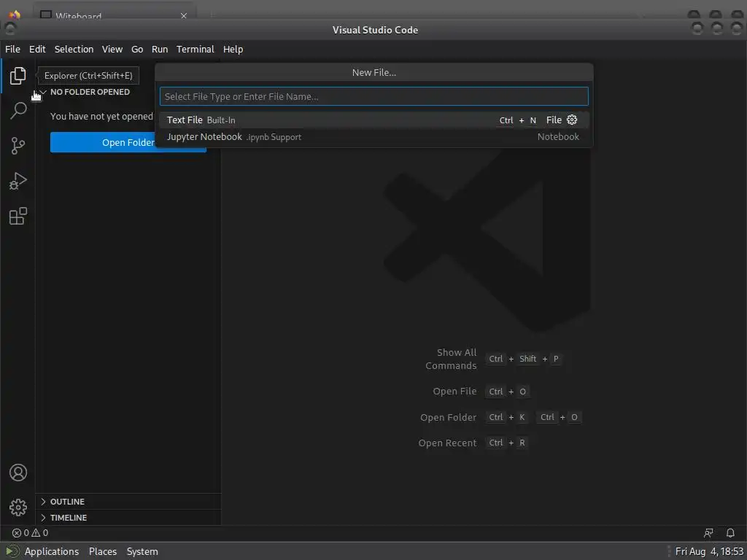Open notifications bell in status bar
Image resolution: width=747 pixels, height=560 pixels.
pyautogui.click(x=729, y=533)
